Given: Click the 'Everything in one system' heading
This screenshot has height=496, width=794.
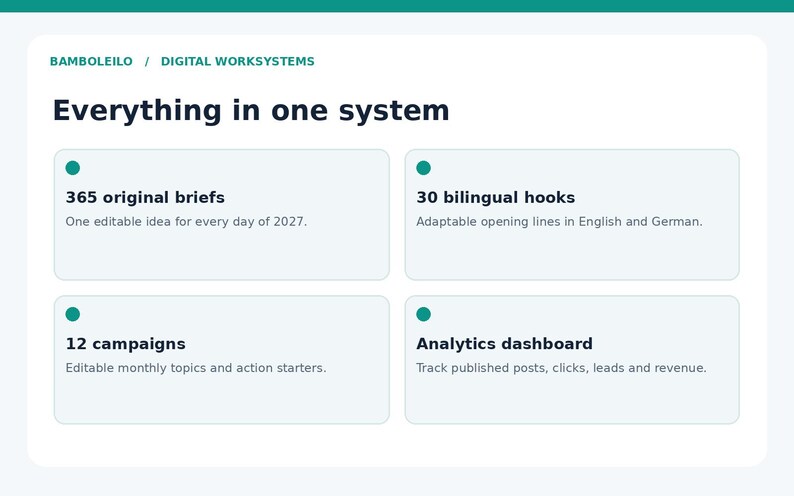Looking at the screenshot, I should coord(251,111).
